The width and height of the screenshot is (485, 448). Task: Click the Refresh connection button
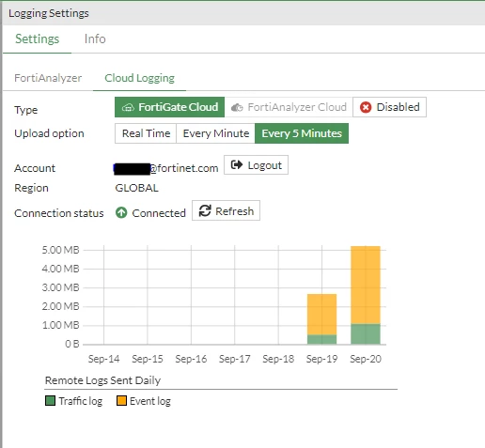(226, 210)
